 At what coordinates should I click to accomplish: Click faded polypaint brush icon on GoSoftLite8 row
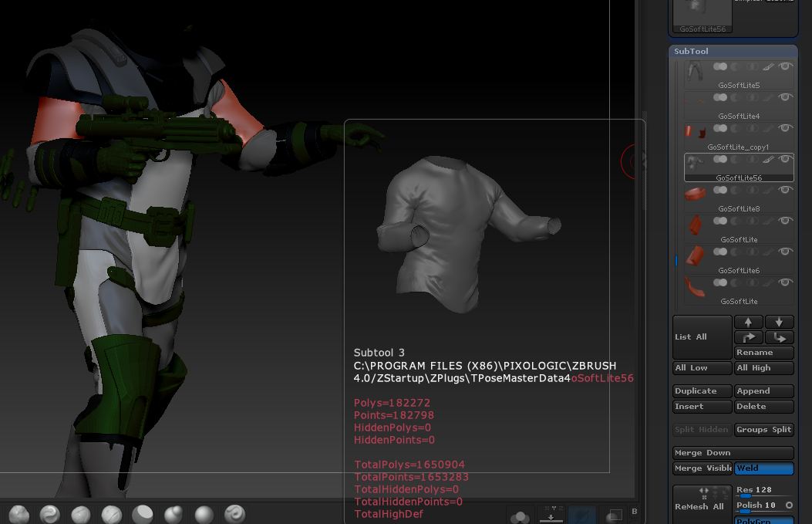point(769,190)
